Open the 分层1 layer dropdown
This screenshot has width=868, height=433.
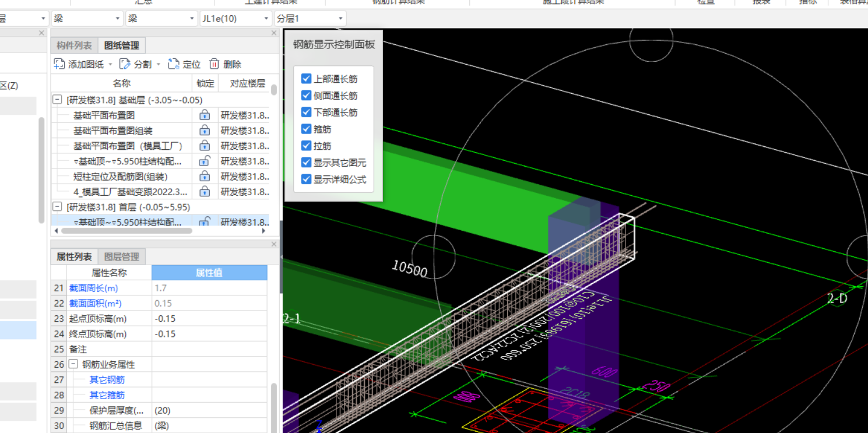[310, 19]
